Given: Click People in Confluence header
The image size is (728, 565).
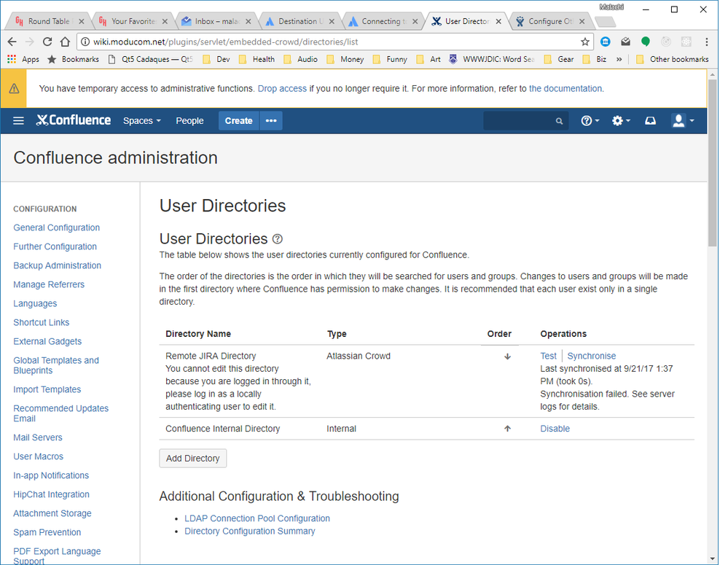Looking at the screenshot, I should click(x=189, y=121).
